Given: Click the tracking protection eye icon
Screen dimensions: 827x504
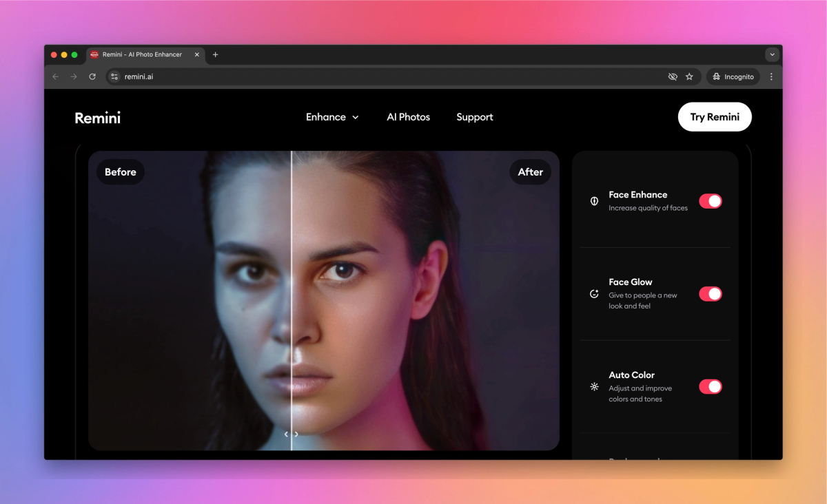Looking at the screenshot, I should click(673, 76).
